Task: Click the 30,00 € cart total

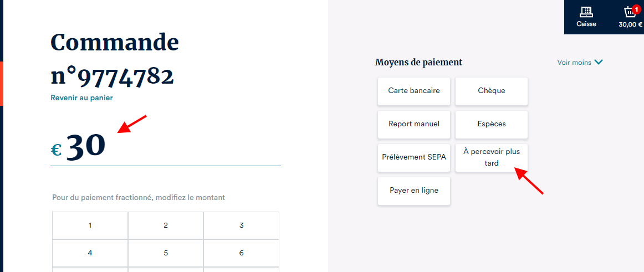Action: [631, 24]
